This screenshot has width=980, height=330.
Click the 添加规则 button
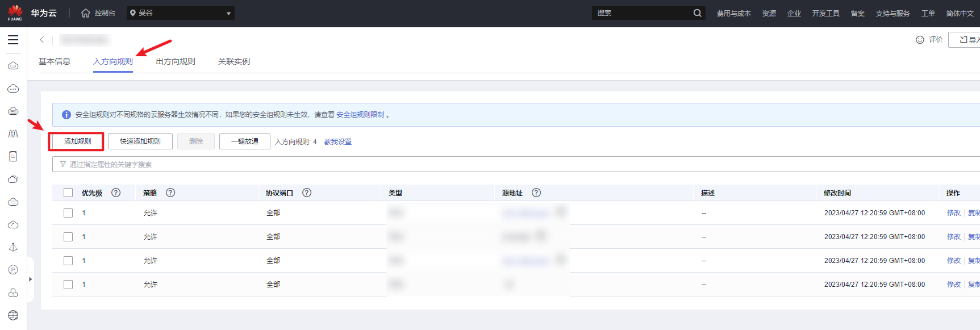pyautogui.click(x=77, y=141)
